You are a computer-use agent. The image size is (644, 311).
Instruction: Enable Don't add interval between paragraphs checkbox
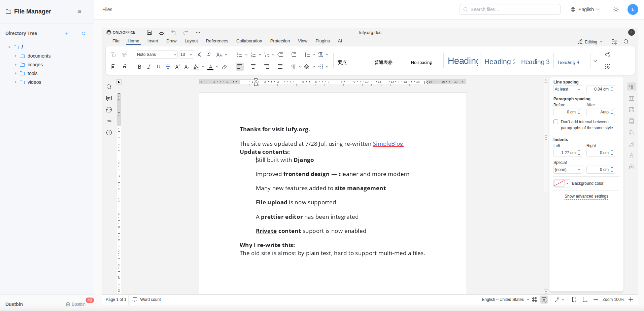556,122
